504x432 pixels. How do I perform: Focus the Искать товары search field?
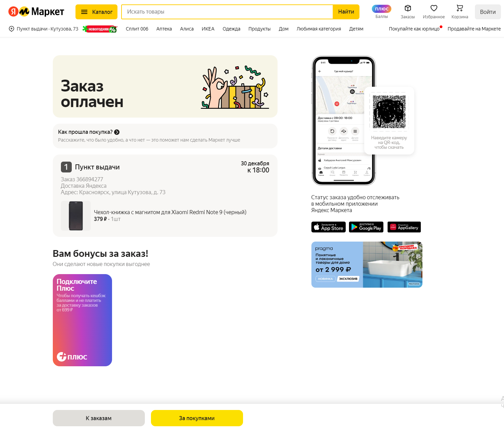(x=227, y=12)
